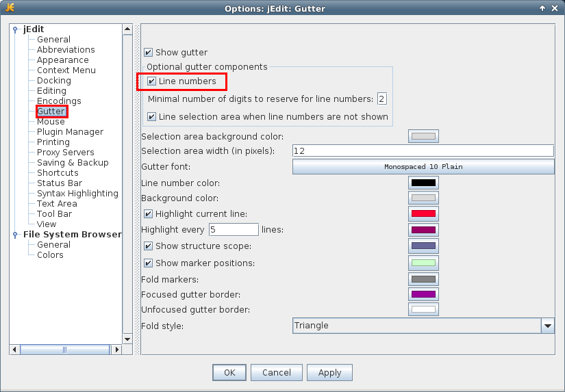Select General under File System Browser
This screenshot has height=392, width=565.
coord(53,245)
